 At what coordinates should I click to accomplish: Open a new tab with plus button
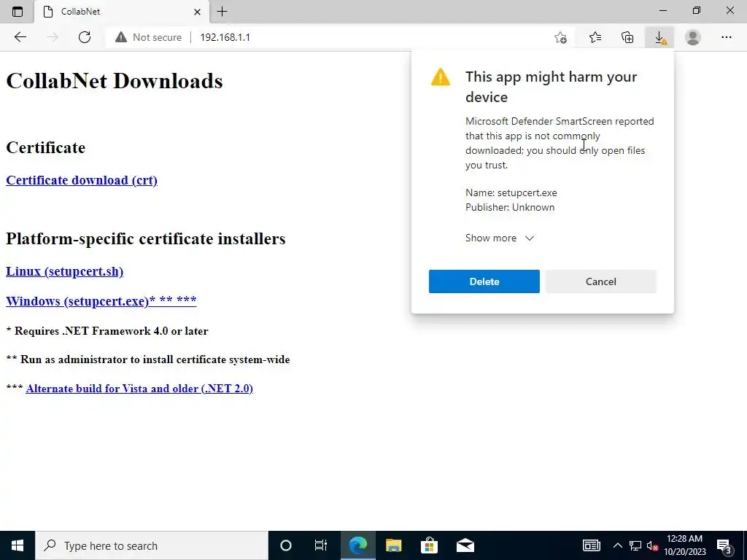point(222,12)
